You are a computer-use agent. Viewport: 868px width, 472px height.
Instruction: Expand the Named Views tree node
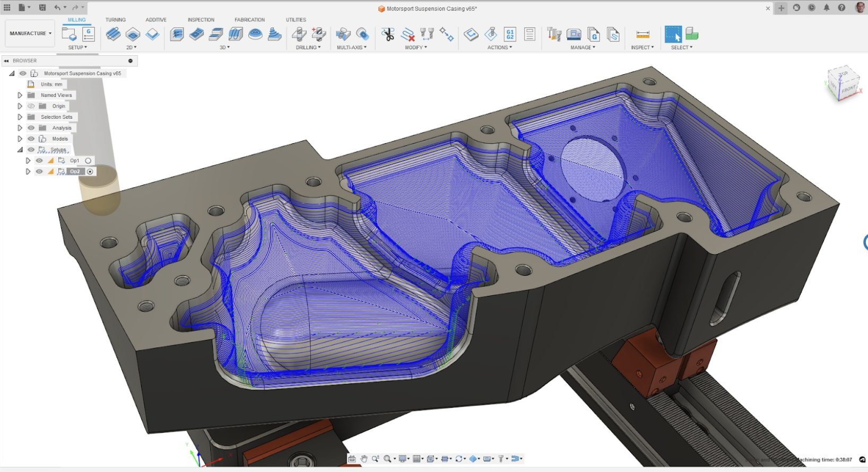tap(20, 95)
